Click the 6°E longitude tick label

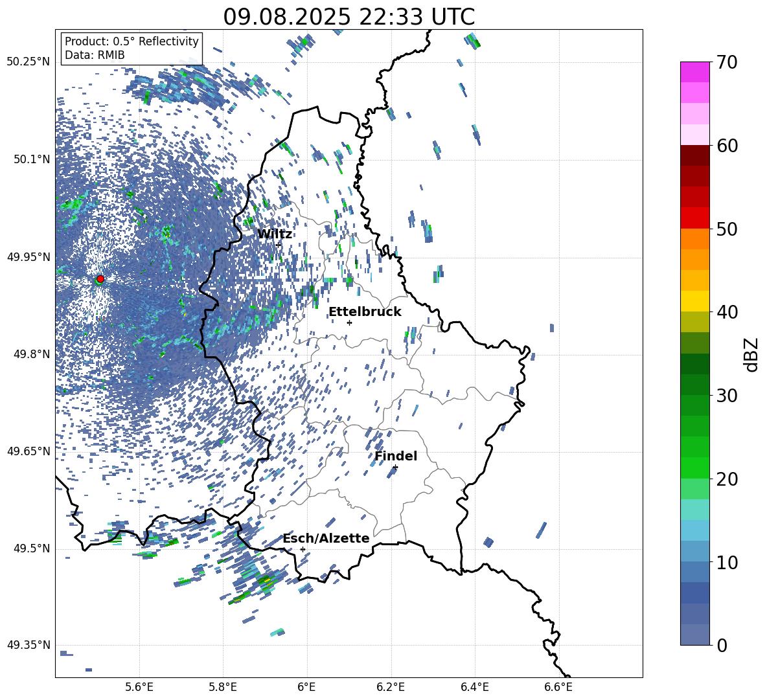click(306, 687)
